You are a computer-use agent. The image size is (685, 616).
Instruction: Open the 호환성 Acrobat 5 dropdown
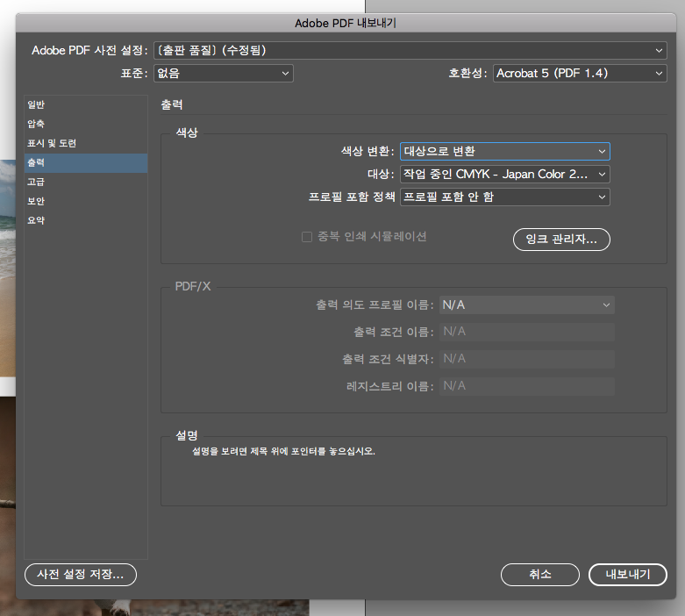tap(580, 74)
